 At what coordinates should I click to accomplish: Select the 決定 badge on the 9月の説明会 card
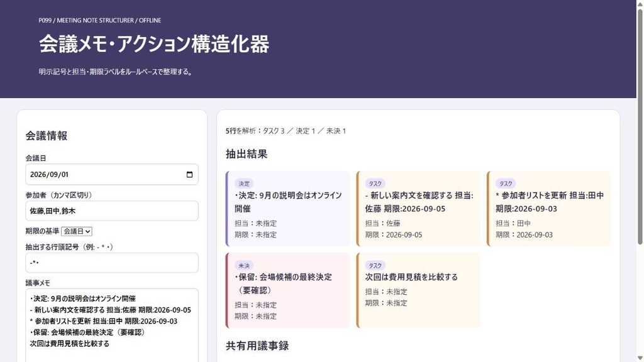click(x=244, y=184)
